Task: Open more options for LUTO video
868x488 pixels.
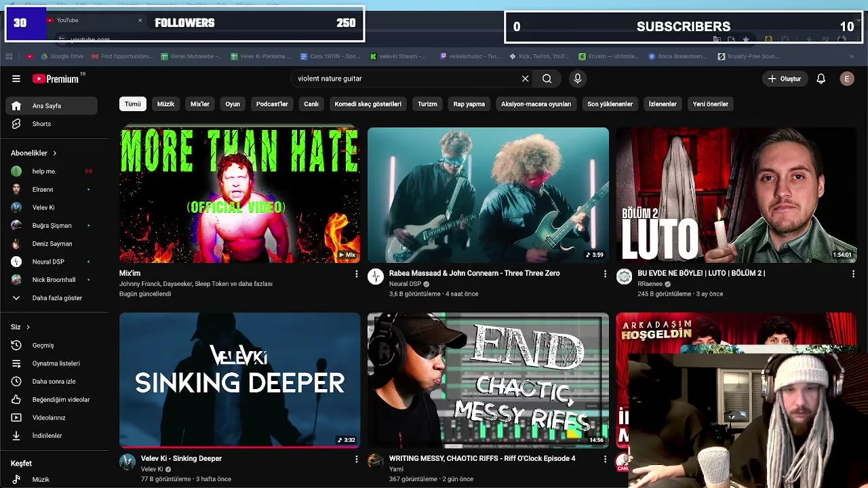Action: coord(853,274)
